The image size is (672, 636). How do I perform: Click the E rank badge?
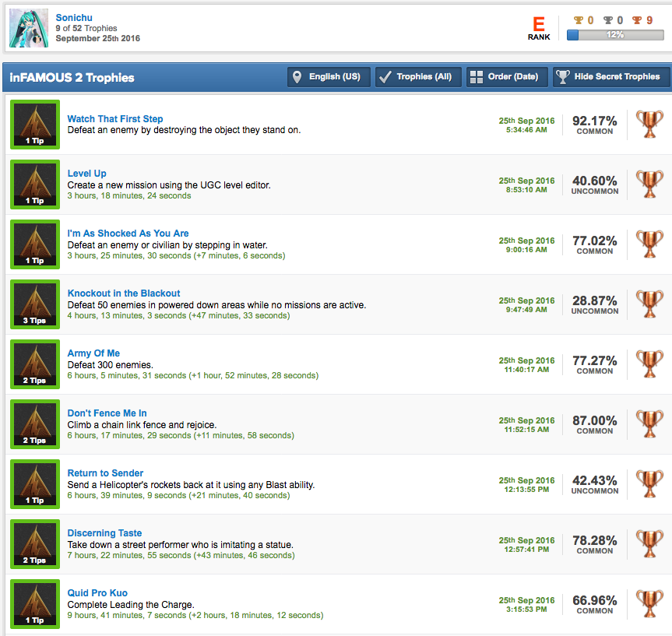(x=539, y=28)
